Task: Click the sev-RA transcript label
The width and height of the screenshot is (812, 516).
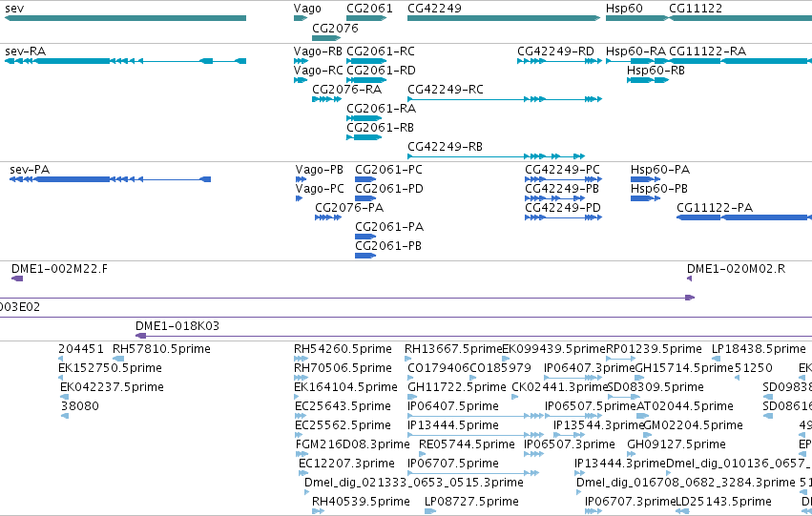Action: click(x=25, y=52)
